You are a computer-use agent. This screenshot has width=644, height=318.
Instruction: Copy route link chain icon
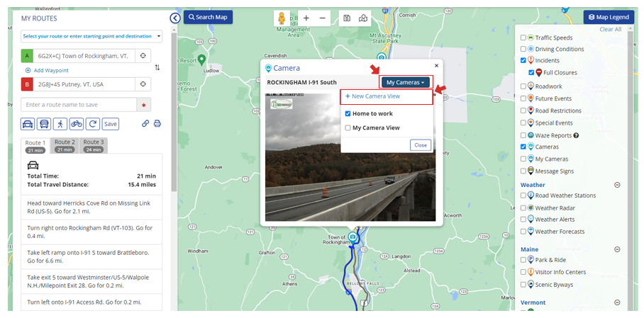click(145, 123)
